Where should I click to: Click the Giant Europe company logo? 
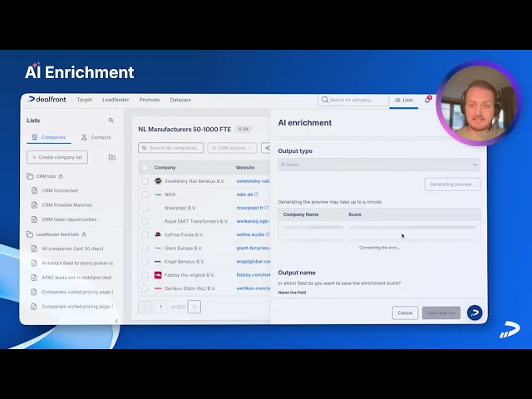click(158, 249)
